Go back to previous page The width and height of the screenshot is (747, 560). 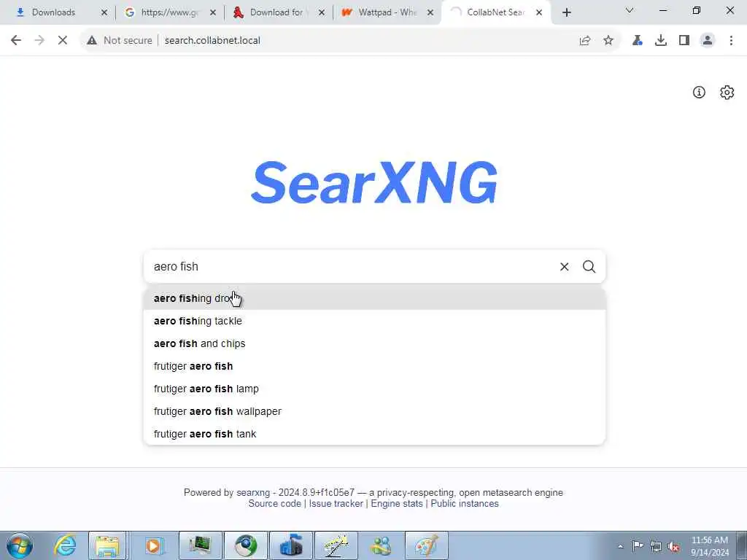click(16, 41)
